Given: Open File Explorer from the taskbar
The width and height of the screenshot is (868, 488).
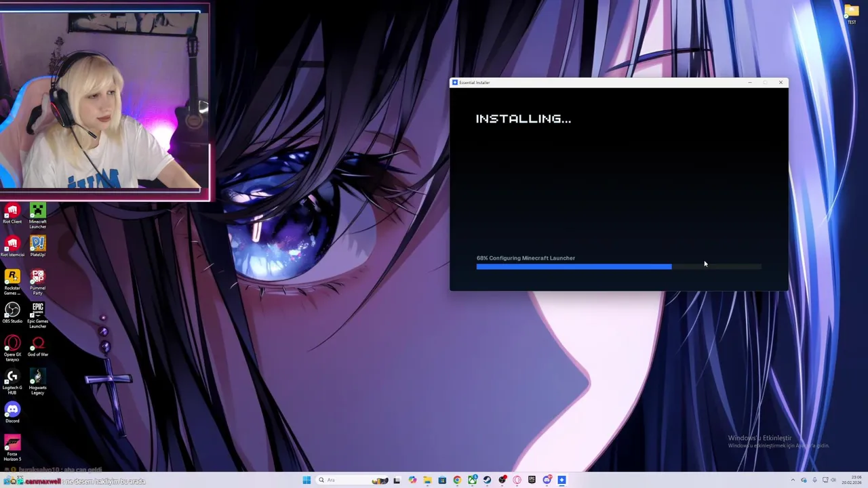Looking at the screenshot, I should (427, 480).
